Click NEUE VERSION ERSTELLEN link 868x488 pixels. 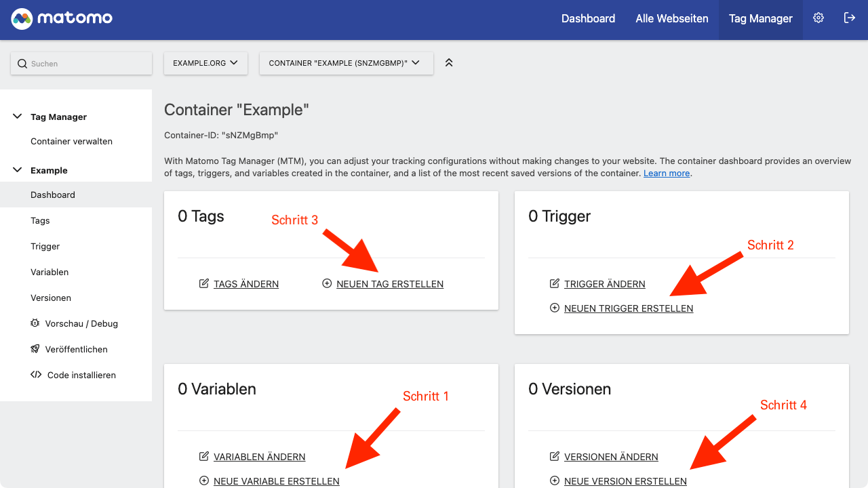625,481
